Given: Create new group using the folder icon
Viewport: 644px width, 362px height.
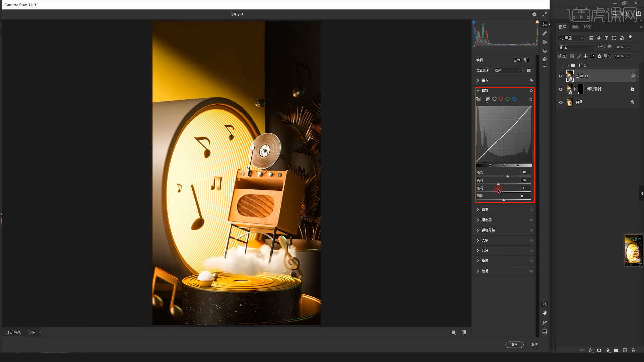Looking at the screenshot, I should tap(616, 350).
